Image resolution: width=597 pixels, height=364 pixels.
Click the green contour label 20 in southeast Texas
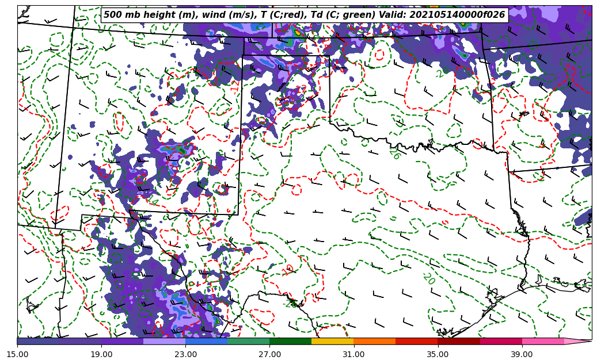coord(429,279)
